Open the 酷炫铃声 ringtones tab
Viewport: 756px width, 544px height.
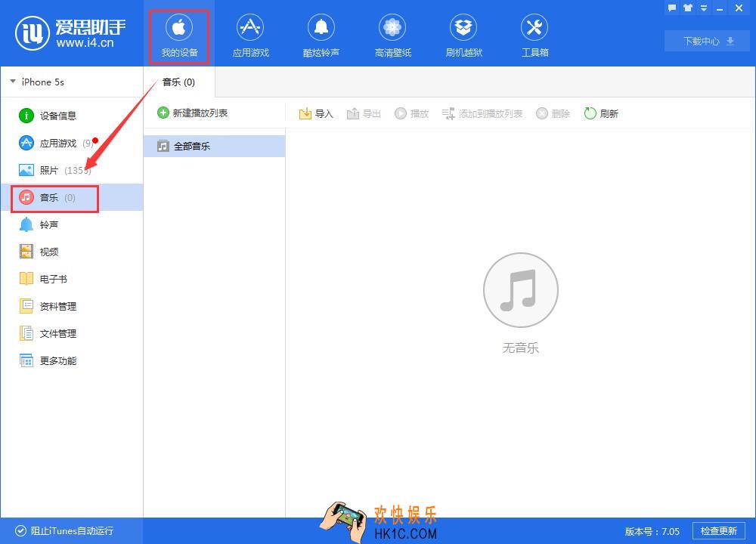click(x=321, y=36)
